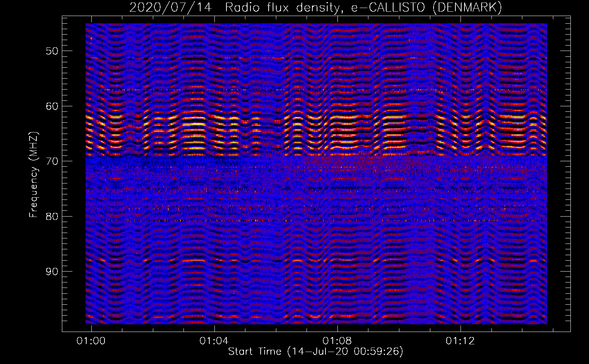The image size is (589, 364).
Task: Click the 01:12 time tick label
Action: click(x=460, y=341)
